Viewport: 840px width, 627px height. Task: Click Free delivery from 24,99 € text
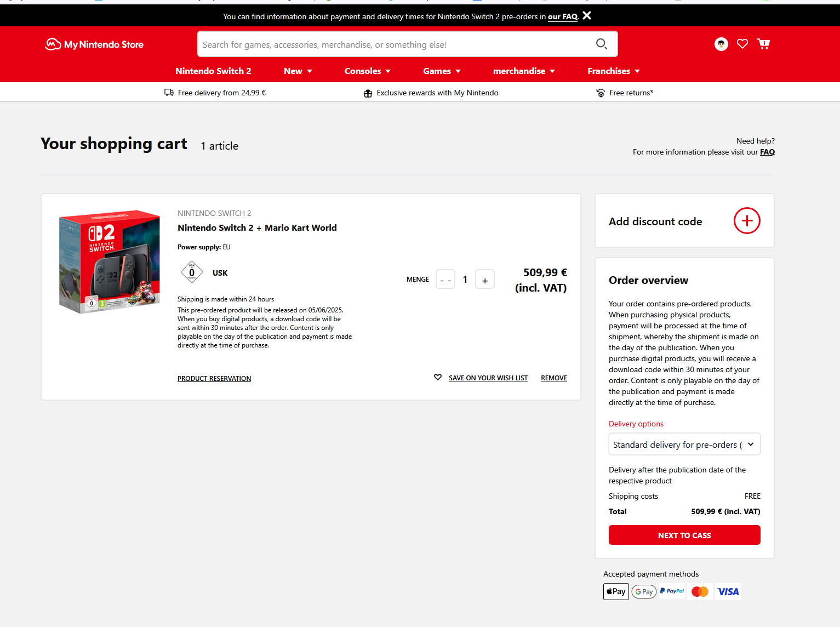pyautogui.click(x=222, y=93)
